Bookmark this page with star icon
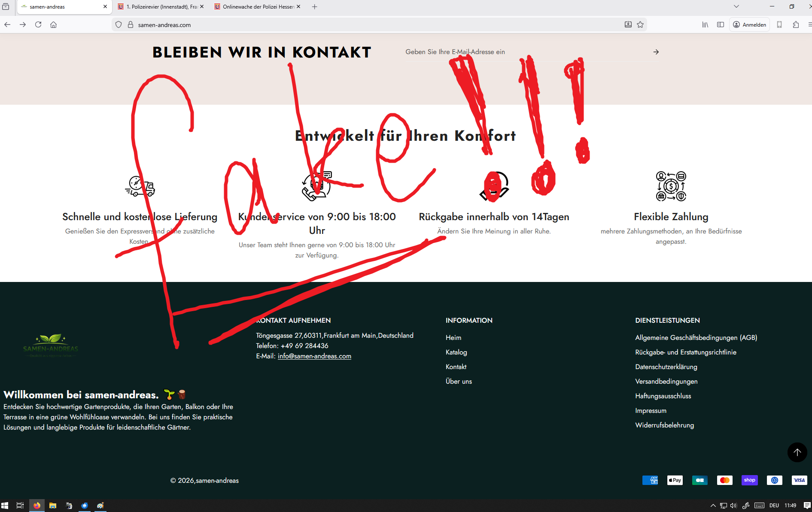Screen dimensions: 812x512 click(x=640, y=24)
